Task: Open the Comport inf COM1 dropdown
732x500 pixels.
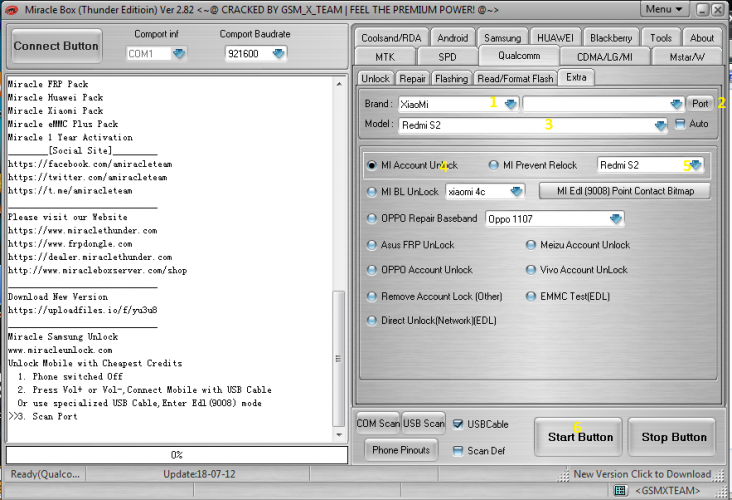Action: point(179,54)
